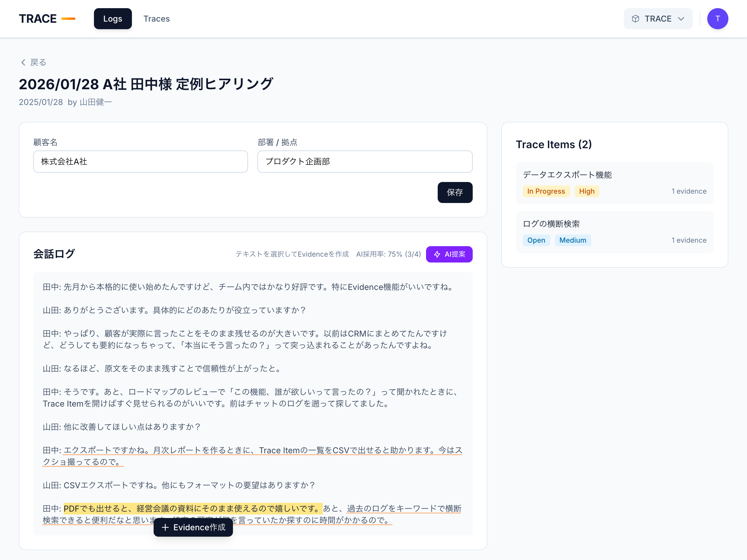The height and width of the screenshot is (560, 747).
Task: Click the 保存 save button
Action: (x=455, y=192)
